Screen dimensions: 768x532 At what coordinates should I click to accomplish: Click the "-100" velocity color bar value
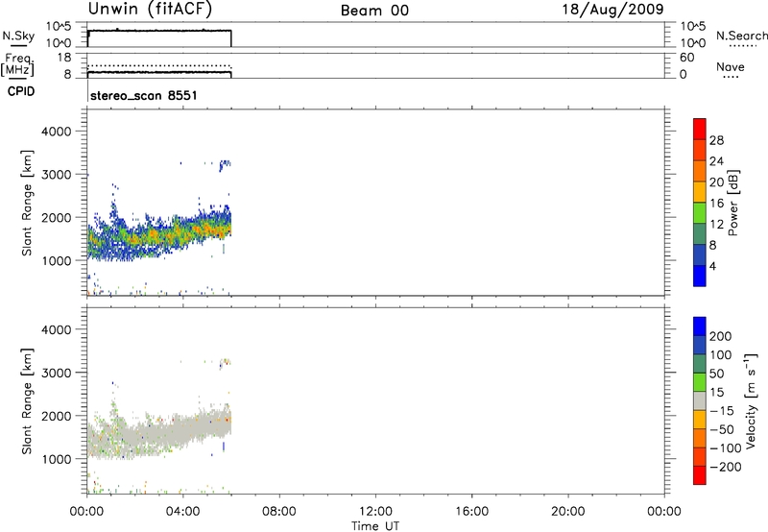[x=726, y=448]
